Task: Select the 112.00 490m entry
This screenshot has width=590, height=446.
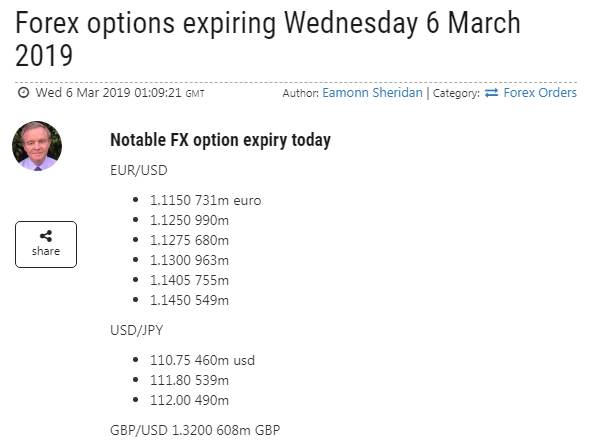Action: click(189, 400)
